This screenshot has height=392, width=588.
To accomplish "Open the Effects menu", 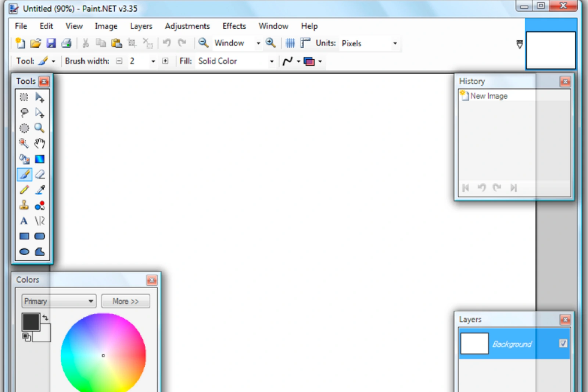I will (234, 26).
